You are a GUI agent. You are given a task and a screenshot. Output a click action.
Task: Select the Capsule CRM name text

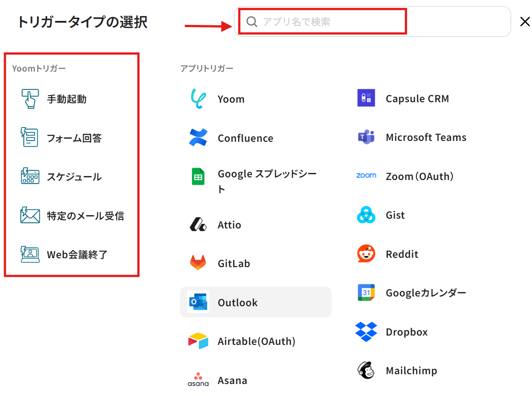coord(417,99)
